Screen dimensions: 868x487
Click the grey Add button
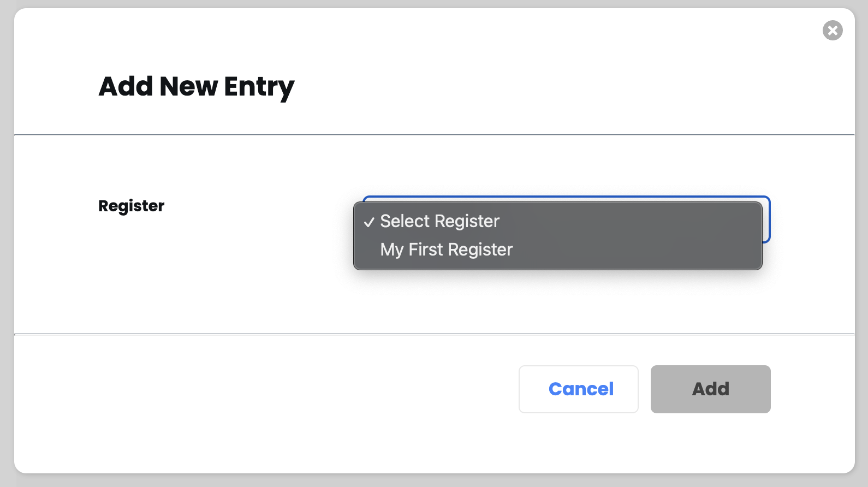click(x=710, y=389)
